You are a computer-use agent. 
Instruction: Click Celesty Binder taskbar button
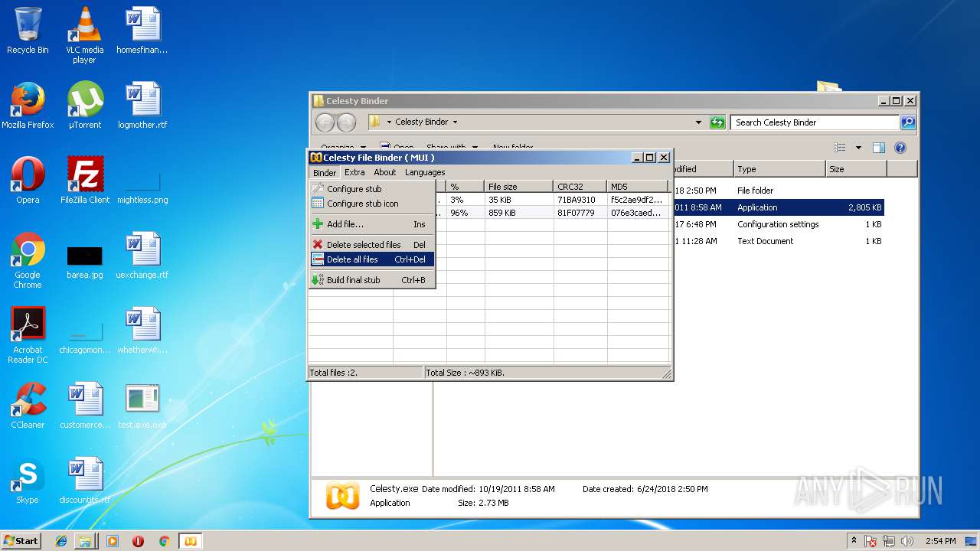(191, 541)
